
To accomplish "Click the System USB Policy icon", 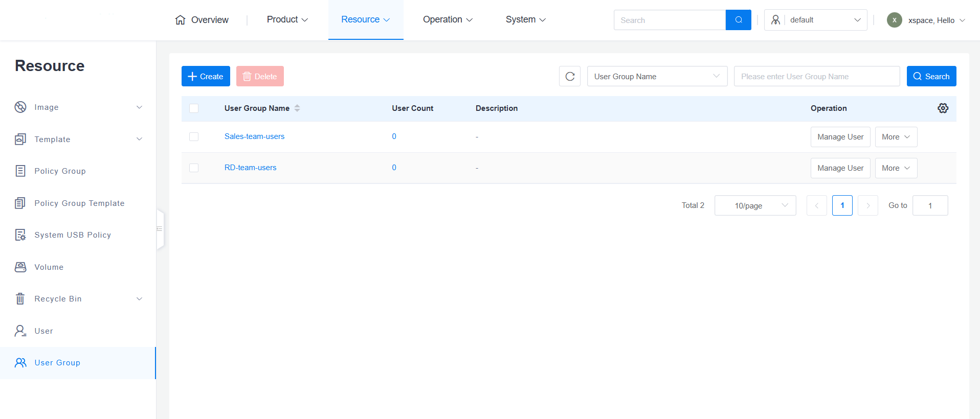I will (x=20, y=235).
